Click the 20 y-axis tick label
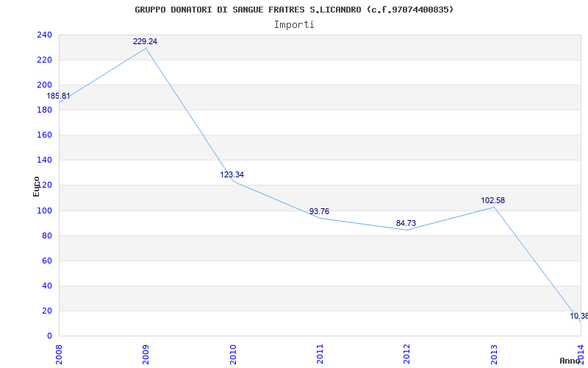Image resolution: width=588 pixels, height=368 pixels. (46, 311)
